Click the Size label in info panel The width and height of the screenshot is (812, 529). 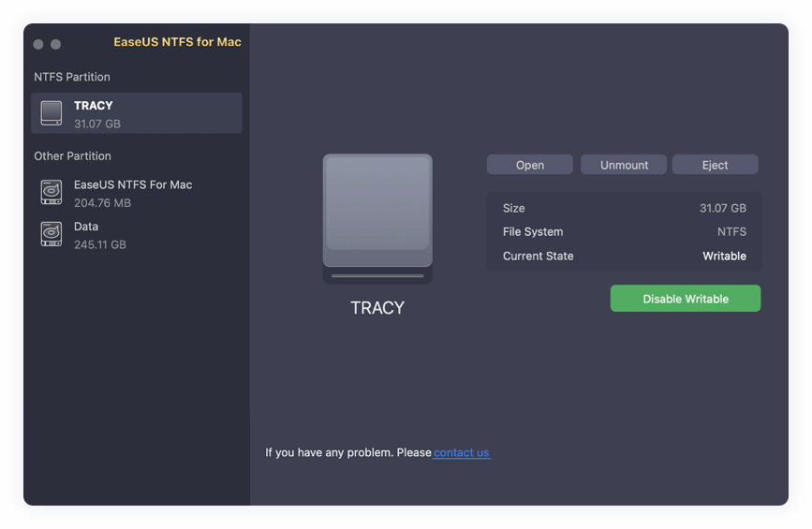[514, 208]
